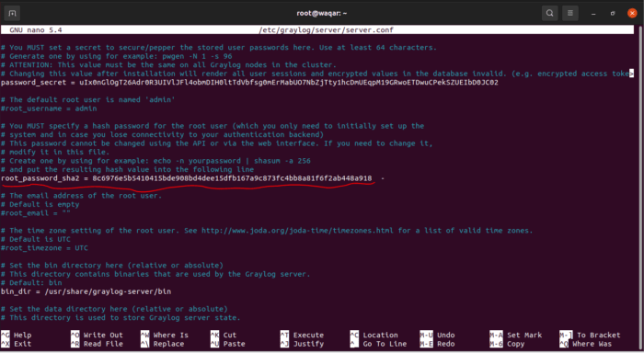Image resolution: width=644 pixels, height=353 pixels.
Task: Click the Copy shortcut in footer
Action: pyautogui.click(x=507, y=344)
